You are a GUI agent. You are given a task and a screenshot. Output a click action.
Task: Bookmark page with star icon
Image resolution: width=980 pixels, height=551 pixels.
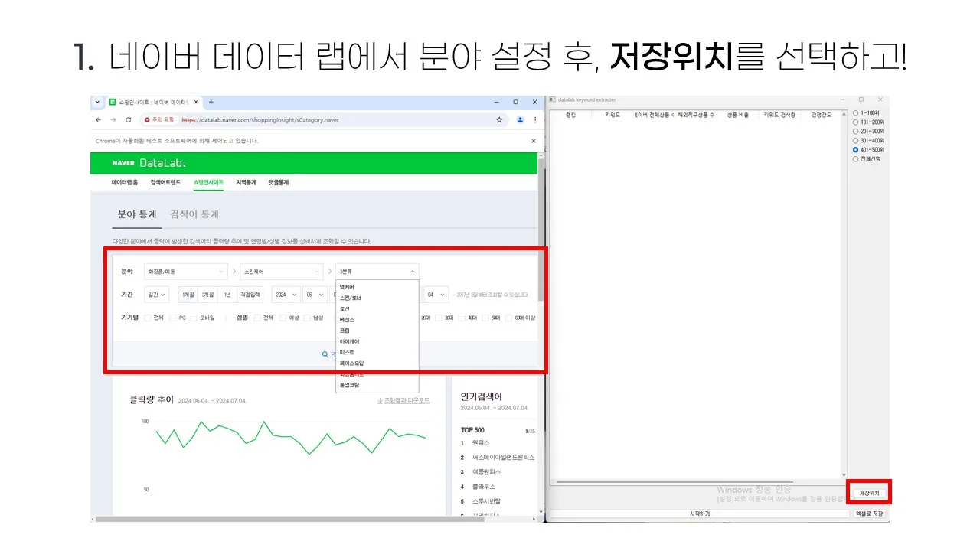point(499,120)
